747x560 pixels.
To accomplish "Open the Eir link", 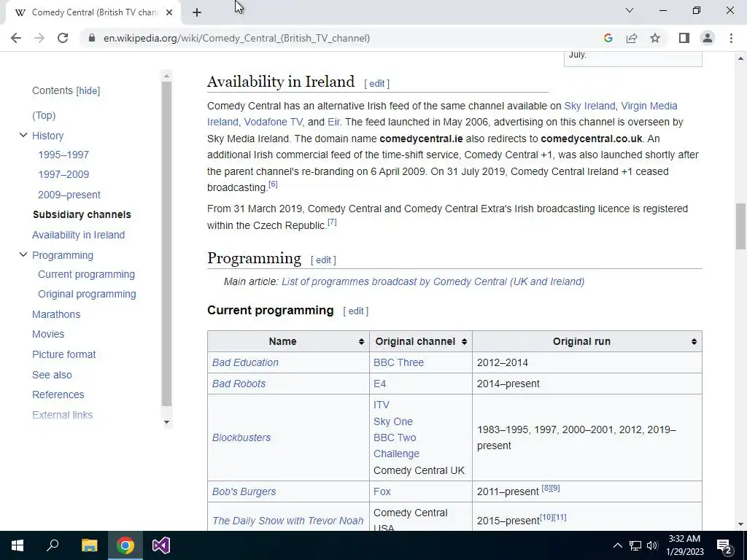I will [x=333, y=122].
